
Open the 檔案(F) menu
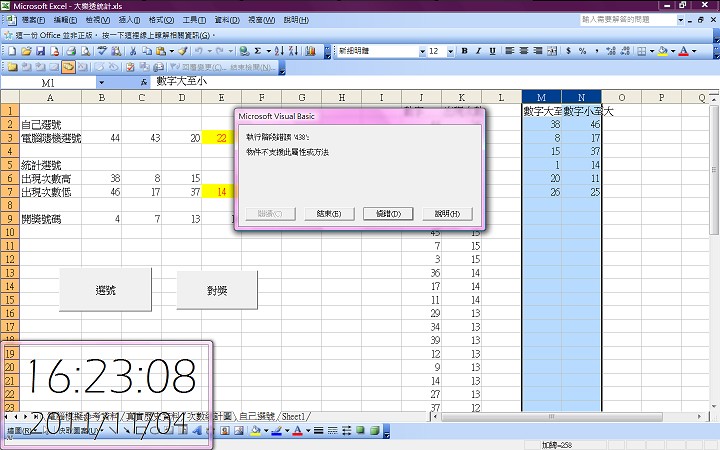(33, 20)
